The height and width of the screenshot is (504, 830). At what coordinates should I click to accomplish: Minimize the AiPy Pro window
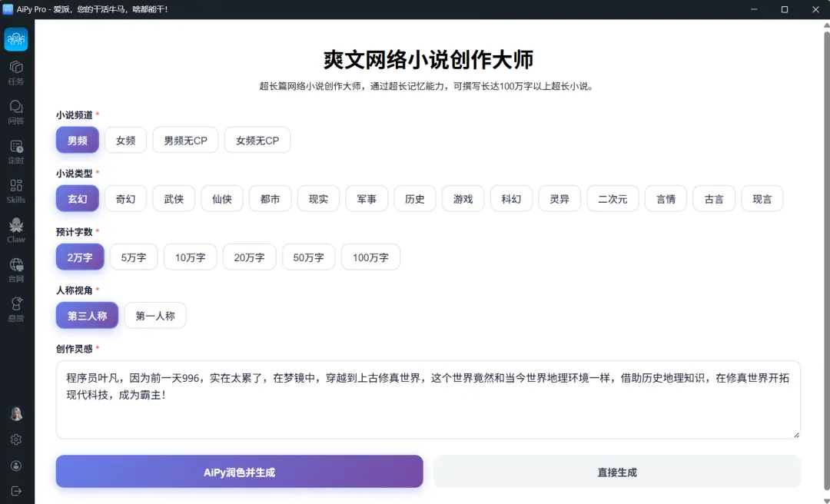click(754, 9)
